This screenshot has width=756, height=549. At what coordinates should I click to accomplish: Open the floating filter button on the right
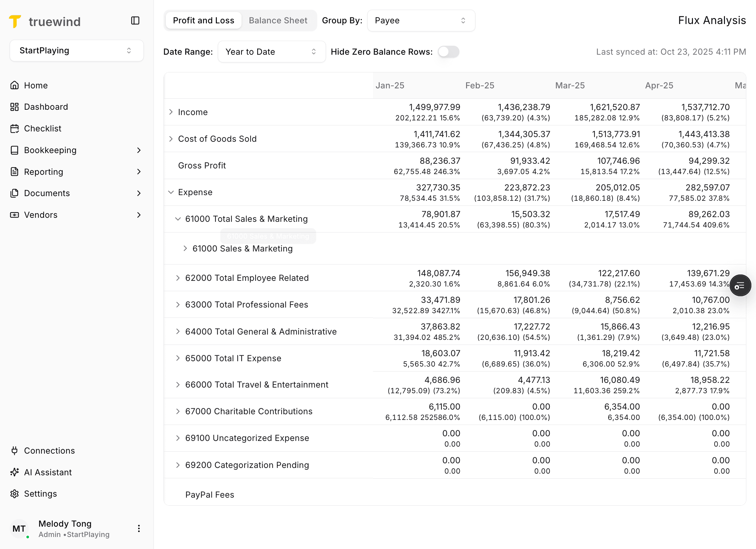740,286
